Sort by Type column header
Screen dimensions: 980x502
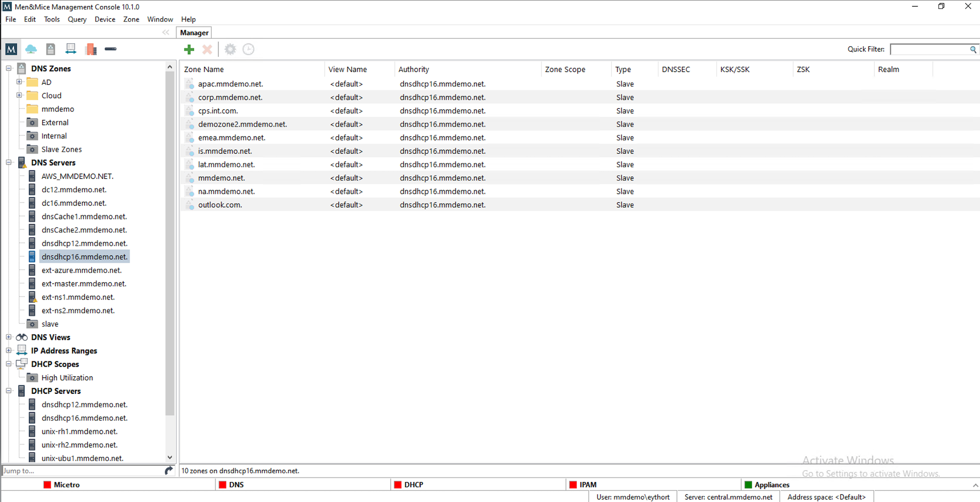[x=634, y=69]
